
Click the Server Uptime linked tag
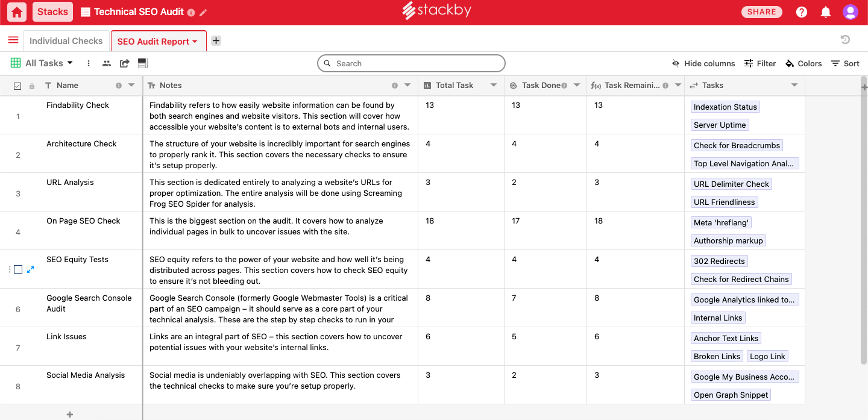[720, 125]
